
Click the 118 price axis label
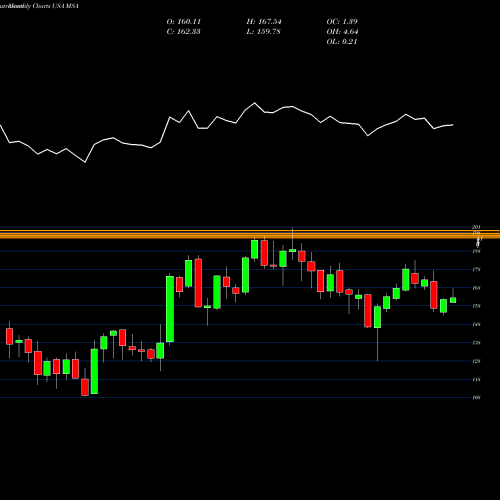[x=476, y=379]
